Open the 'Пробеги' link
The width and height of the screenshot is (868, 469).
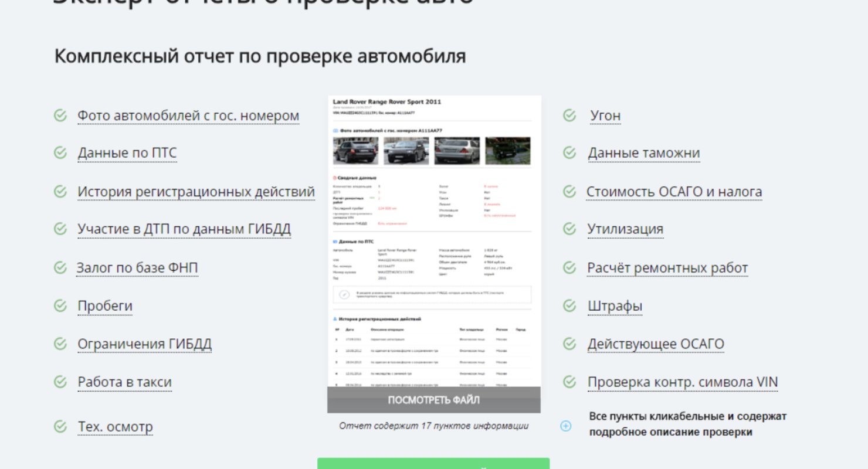105,306
